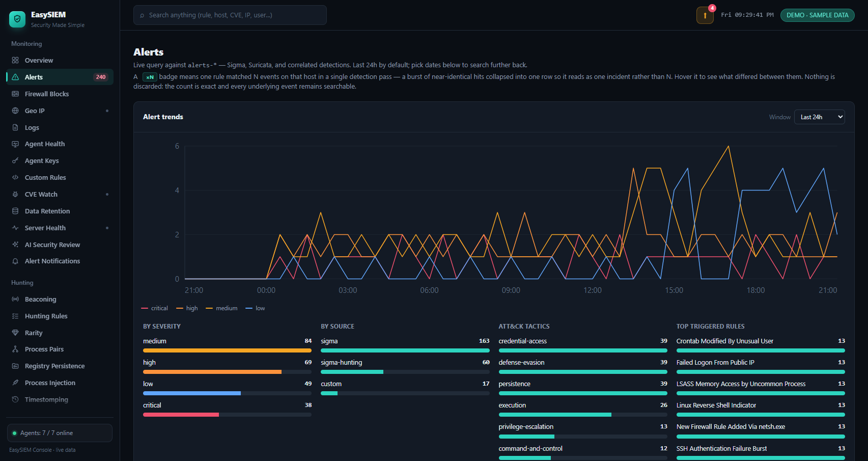Select the defense-evasion tactic row
Viewport: 868px width, 461px height.
click(x=583, y=366)
